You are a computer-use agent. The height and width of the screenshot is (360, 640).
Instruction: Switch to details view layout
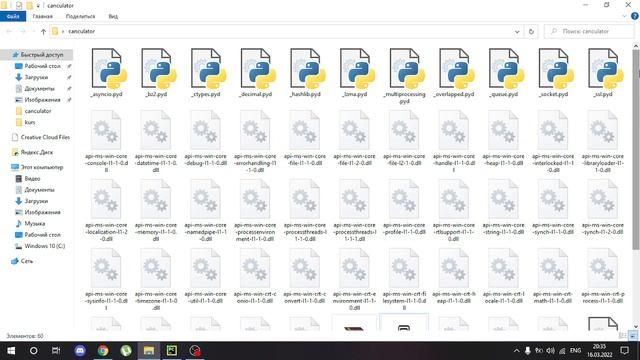[623, 336]
